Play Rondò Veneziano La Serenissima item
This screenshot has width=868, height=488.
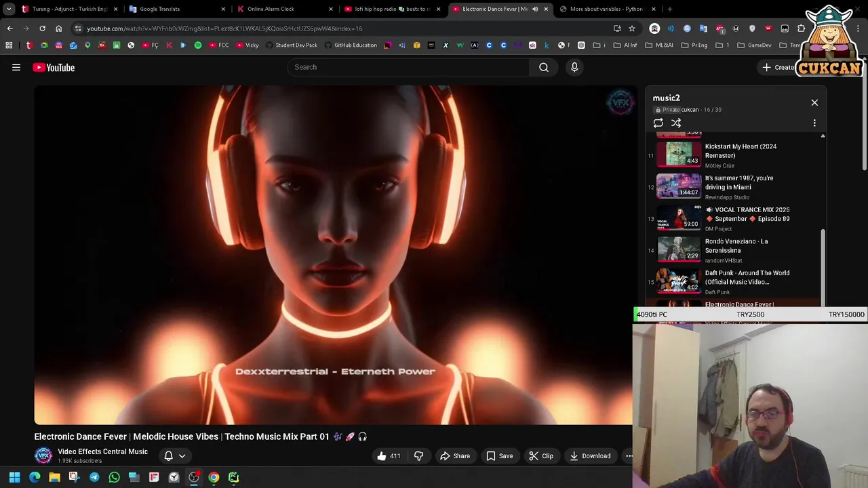pos(734,250)
